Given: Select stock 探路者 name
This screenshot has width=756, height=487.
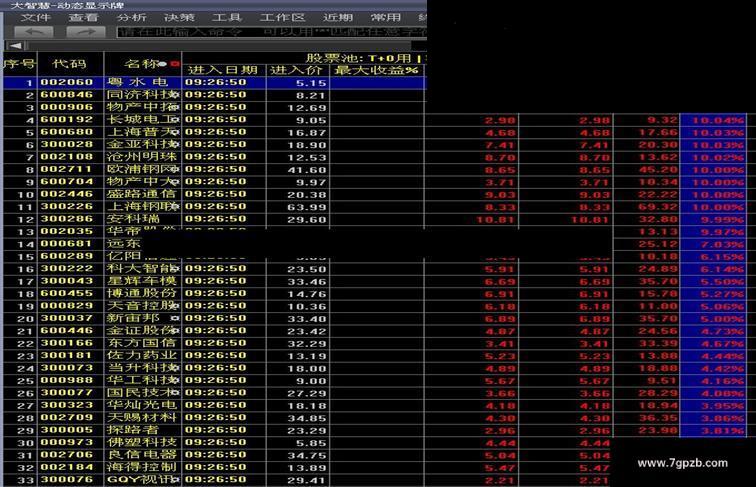Looking at the screenshot, I should pos(133,430).
